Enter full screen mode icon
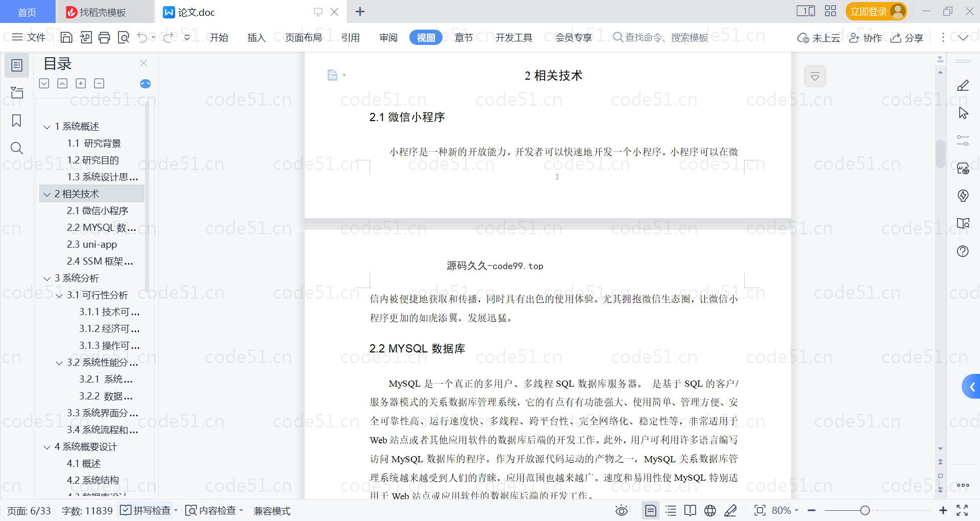This screenshot has width=980, height=521. 962,510
